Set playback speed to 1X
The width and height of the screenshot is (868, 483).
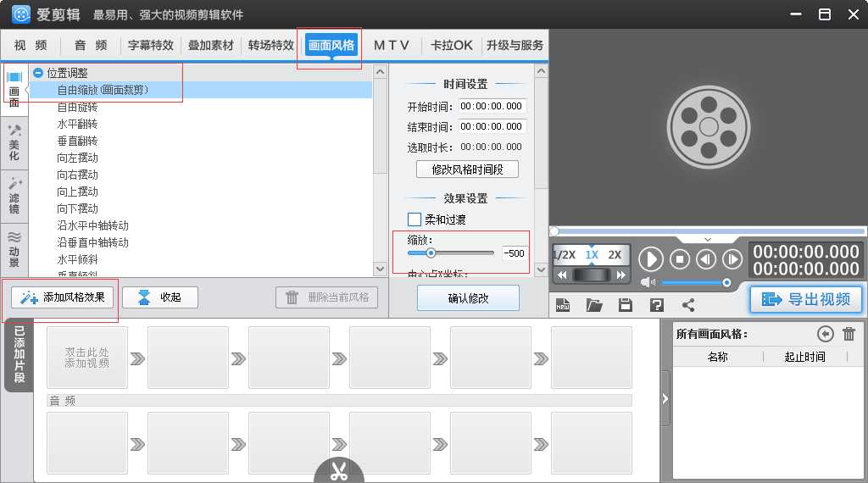tap(592, 255)
